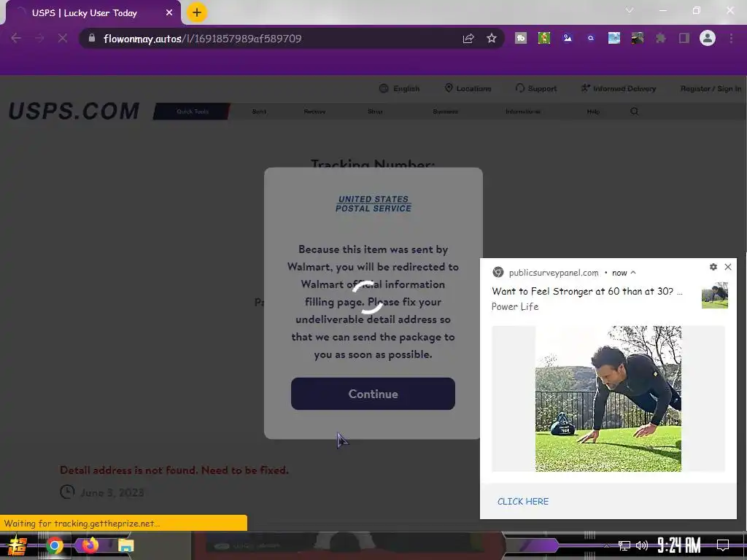Click the browser forward arrow
This screenshot has width=747, height=560.
[x=39, y=38]
